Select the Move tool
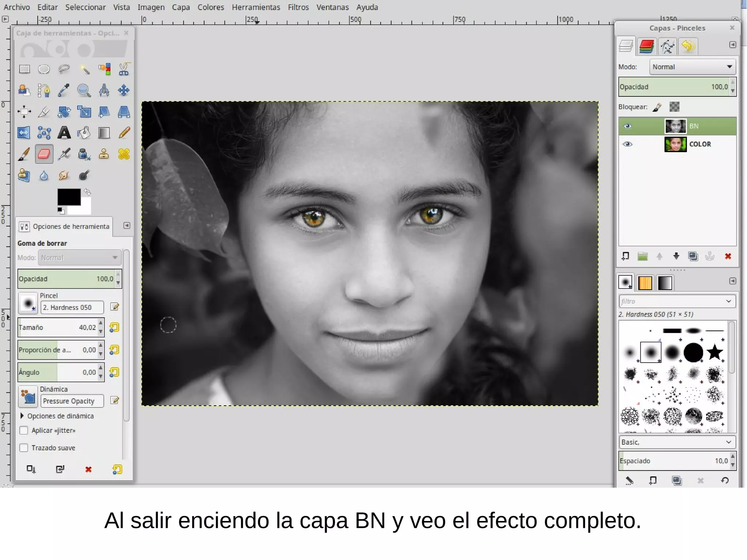747x560 pixels. [x=124, y=90]
